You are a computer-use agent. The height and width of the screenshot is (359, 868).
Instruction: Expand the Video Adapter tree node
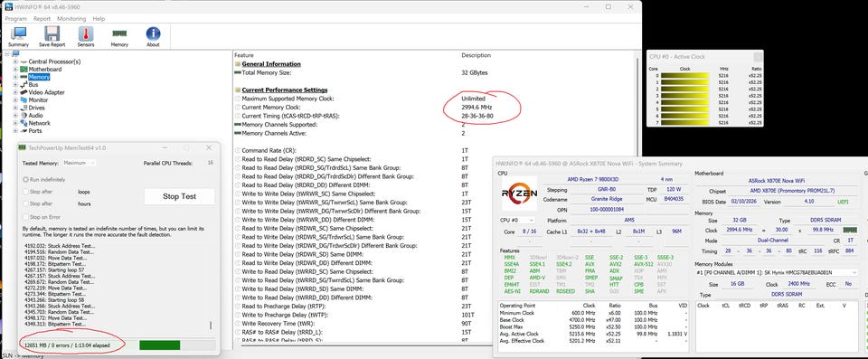pyautogui.click(x=15, y=92)
